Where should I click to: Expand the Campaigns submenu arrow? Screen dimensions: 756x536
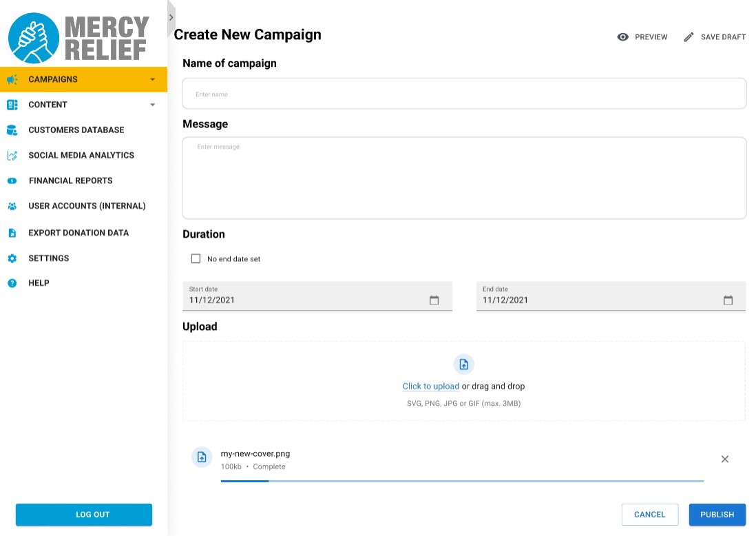(152, 79)
